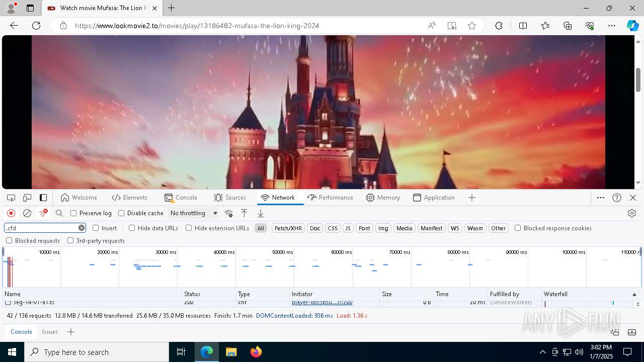Check Hide data URLs
644x362 pixels.
(132, 228)
